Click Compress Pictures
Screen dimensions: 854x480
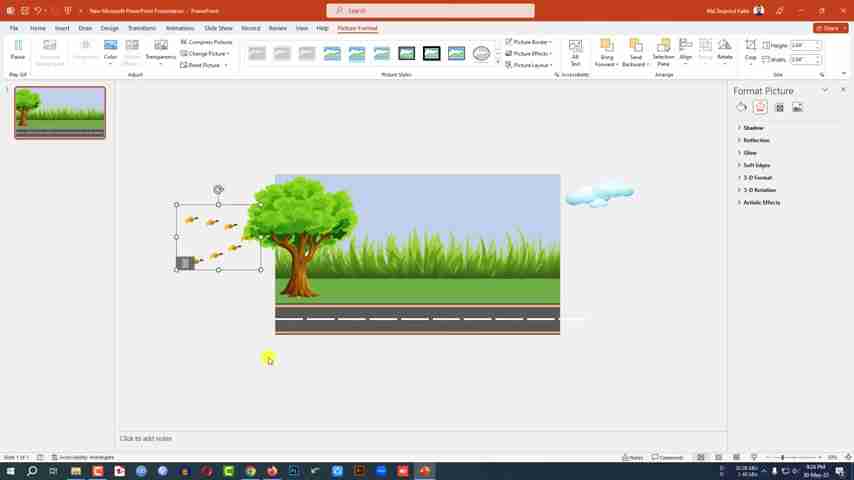(x=206, y=42)
